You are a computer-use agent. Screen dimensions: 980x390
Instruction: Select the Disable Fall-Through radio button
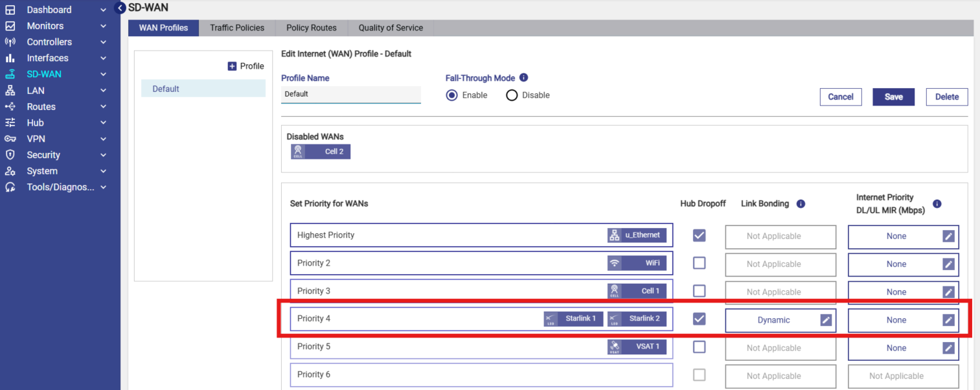pyautogui.click(x=512, y=95)
